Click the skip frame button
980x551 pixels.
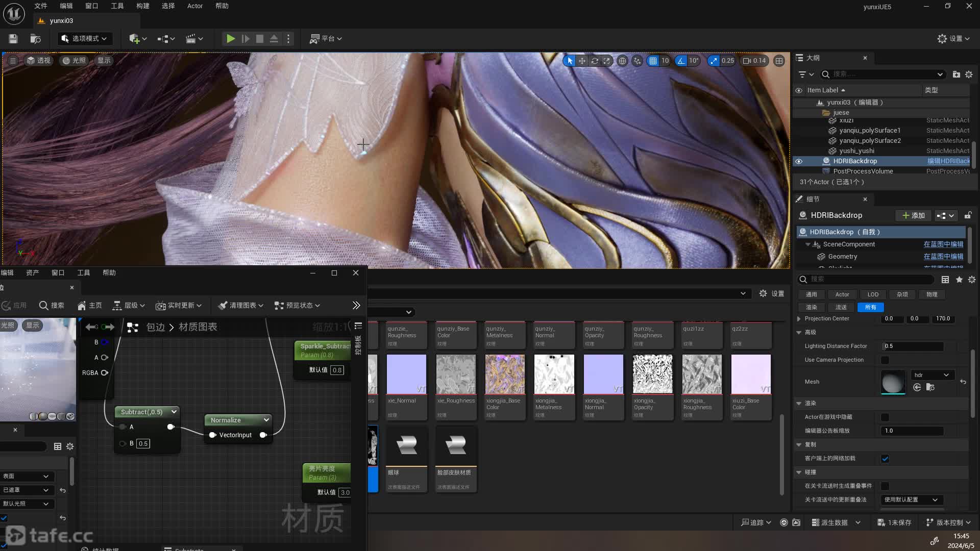click(x=246, y=39)
